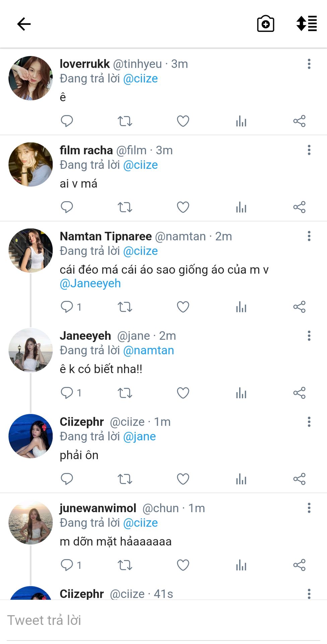The width and height of the screenshot is (327, 644).
Task: Open more options for loverrukk's reply
Action: point(309,64)
